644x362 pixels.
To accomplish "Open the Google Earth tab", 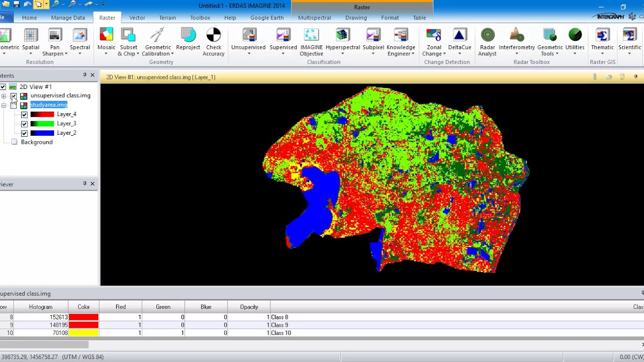I will coord(267,18).
